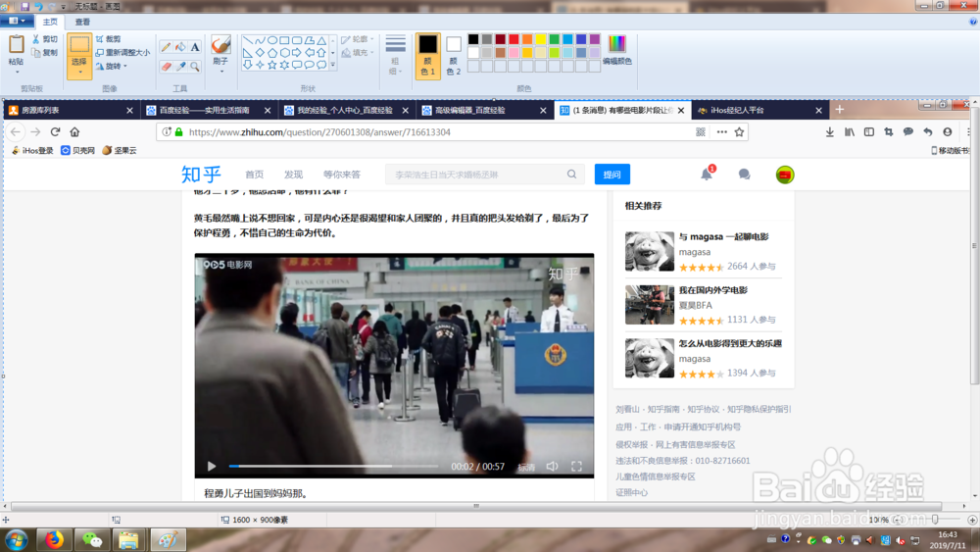Click the Paste clipboard icon
The image size is (980, 552).
(16, 45)
